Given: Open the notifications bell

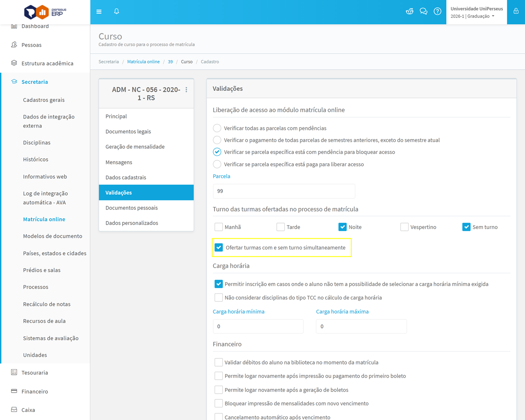Looking at the screenshot, I should (116, 11).
